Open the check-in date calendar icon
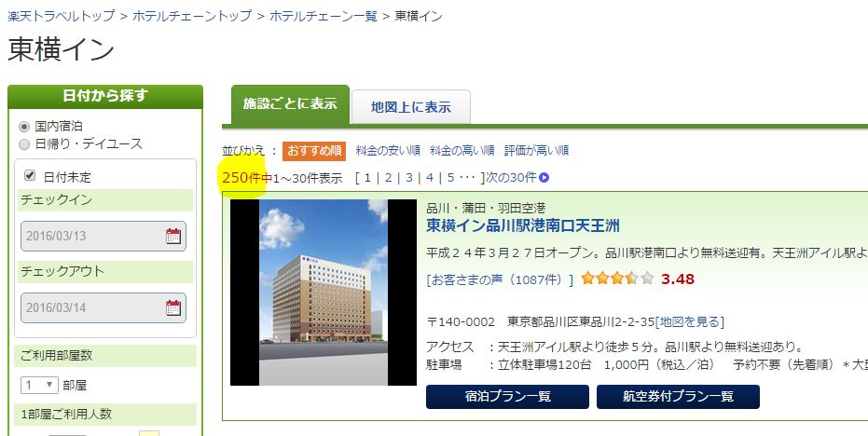868x436 pixels. point(173,237)
